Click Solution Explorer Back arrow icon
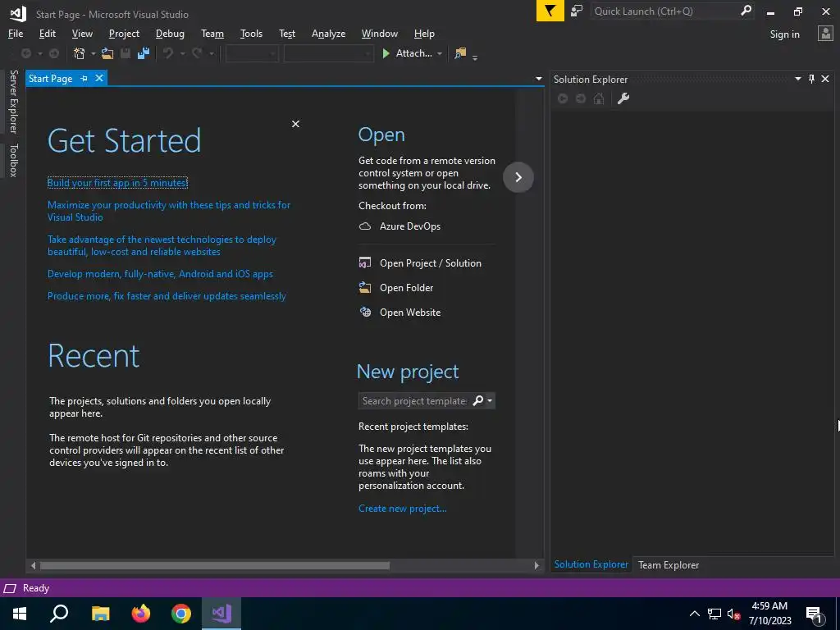This screenshot has width=840, height=630. tap(563, 98)
